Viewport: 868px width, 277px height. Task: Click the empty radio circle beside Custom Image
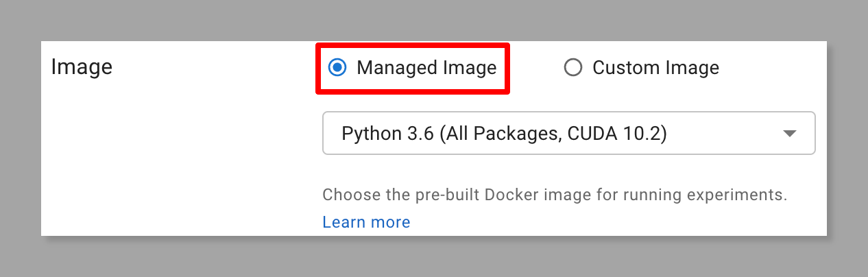point(572,67)
